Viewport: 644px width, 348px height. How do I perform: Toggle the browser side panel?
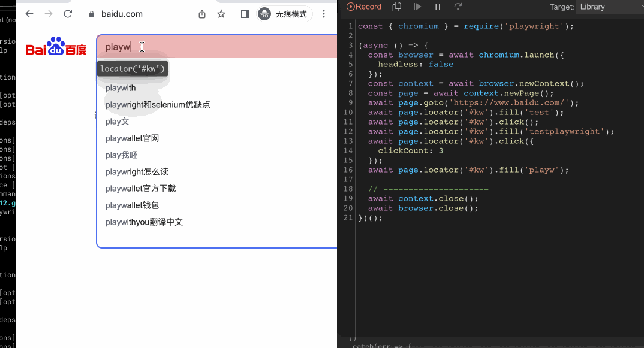[245, 14]
